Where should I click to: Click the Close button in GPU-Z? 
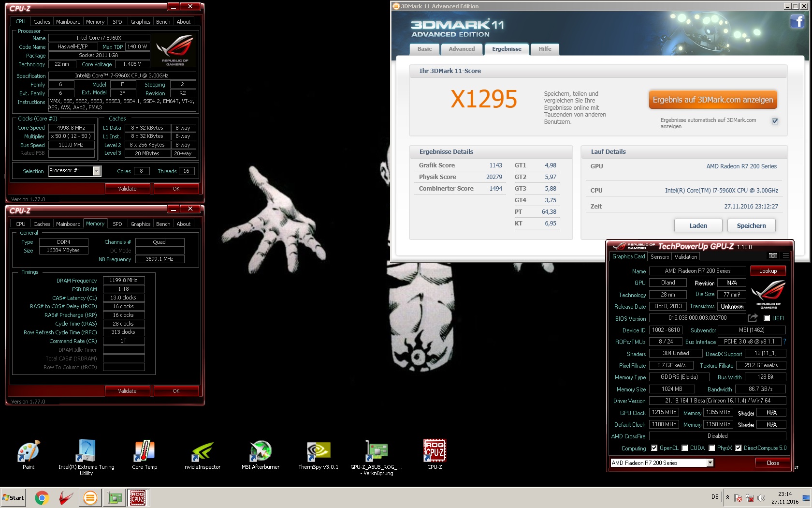[772, 463]
